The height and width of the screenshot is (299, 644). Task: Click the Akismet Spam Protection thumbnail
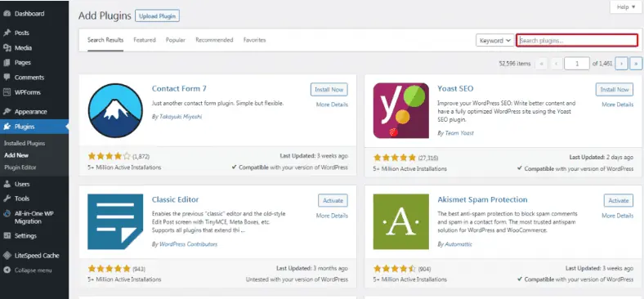tap(400, 221)
